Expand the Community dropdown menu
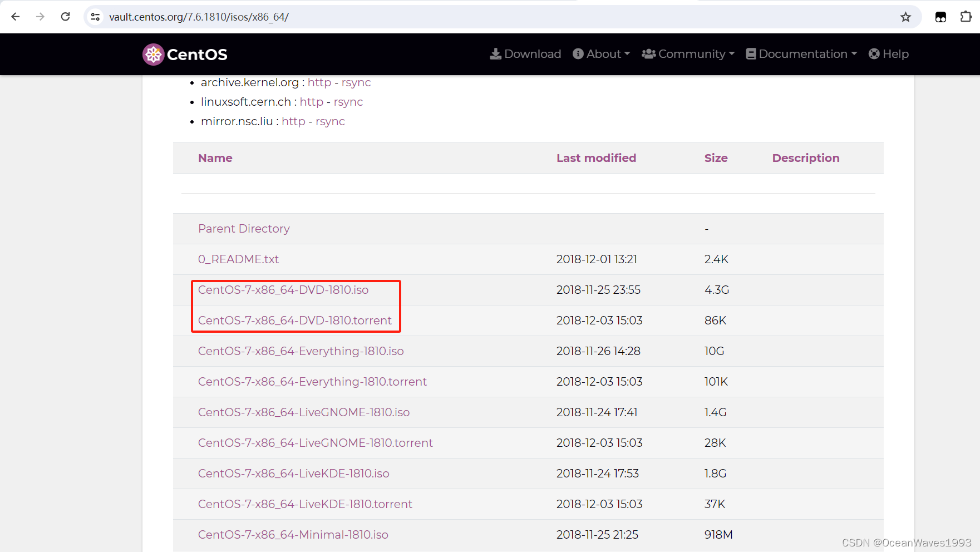Viewport: 980px width, 552px height. pos(688,54)
